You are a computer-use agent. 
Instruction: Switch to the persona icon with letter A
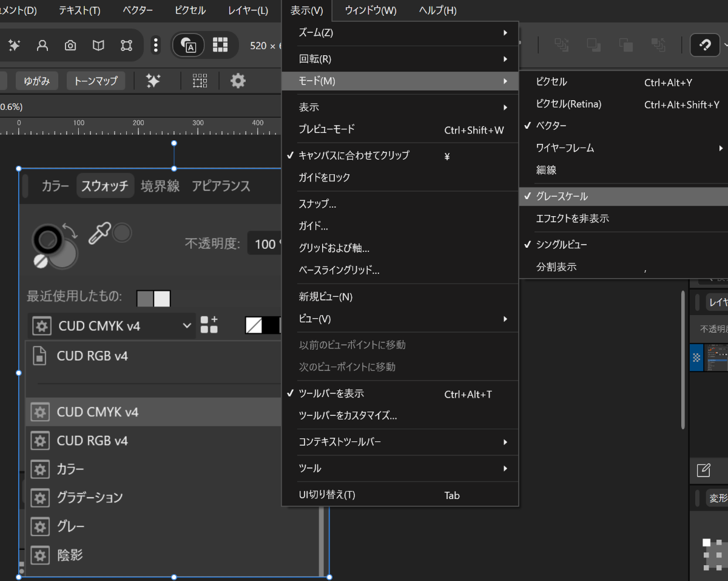tap(188, 45)
